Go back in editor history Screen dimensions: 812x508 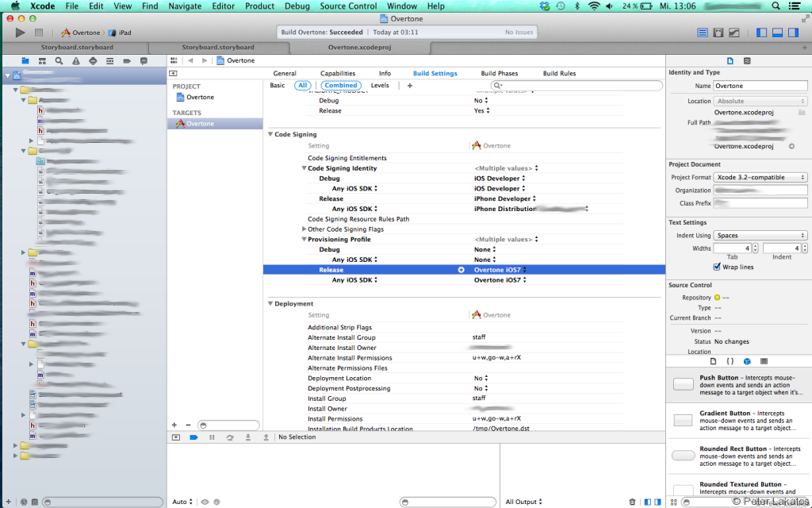(x=190, y=60)
